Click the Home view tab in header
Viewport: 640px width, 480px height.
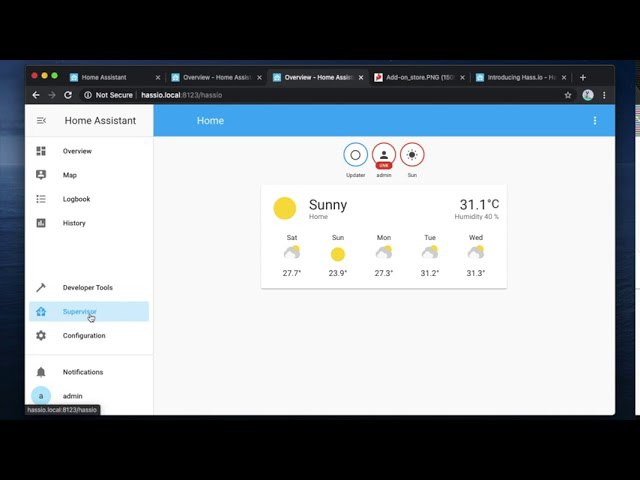[210, 120]
